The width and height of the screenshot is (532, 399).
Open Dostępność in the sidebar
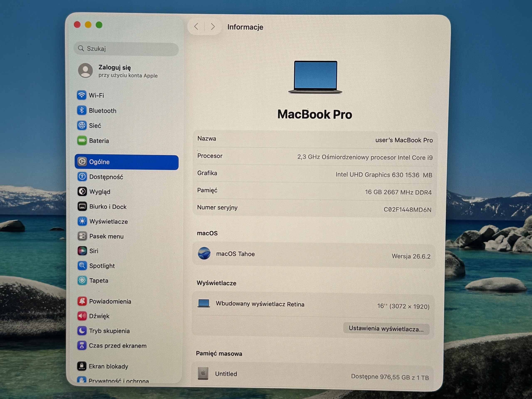(x=106, y=177)
